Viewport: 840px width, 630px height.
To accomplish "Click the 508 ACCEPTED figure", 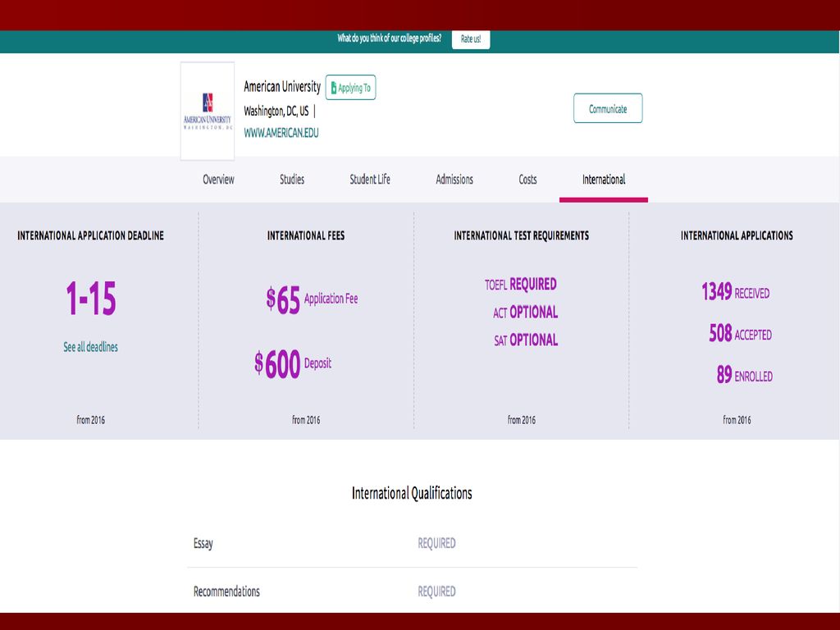I will [741, 333].
